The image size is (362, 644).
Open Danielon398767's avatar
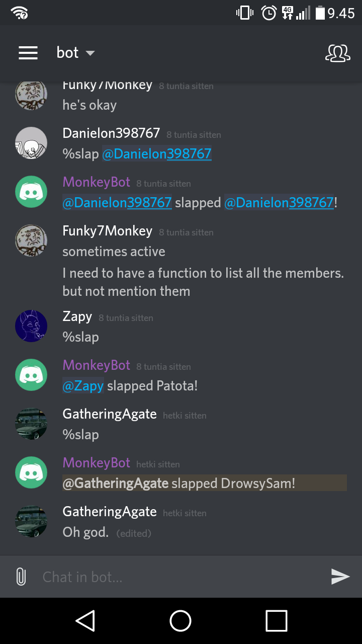click(31, 143)
